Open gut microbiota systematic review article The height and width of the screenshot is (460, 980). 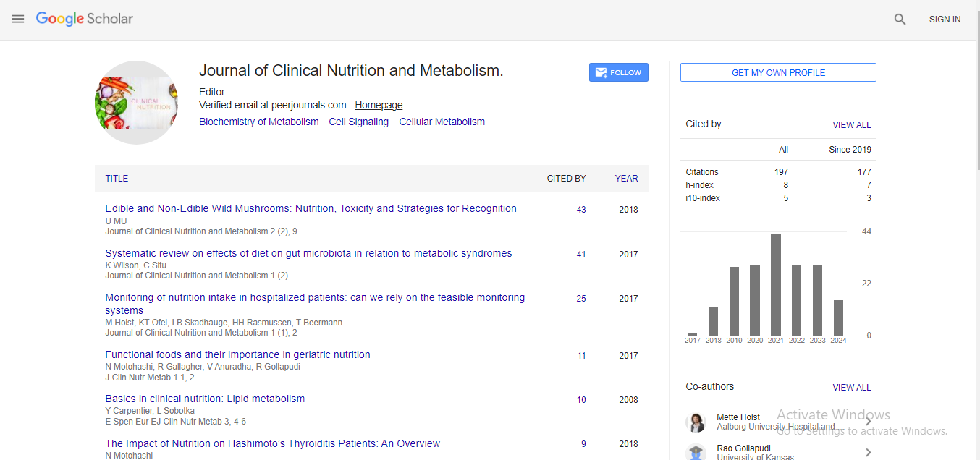coord(308,253)
